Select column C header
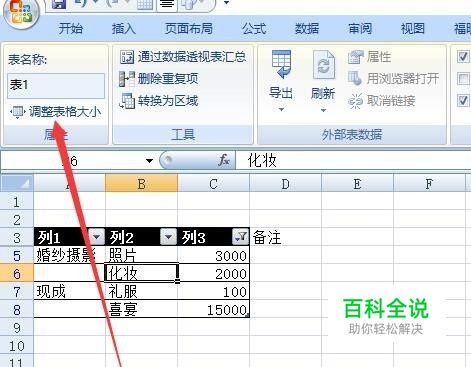 213,183
